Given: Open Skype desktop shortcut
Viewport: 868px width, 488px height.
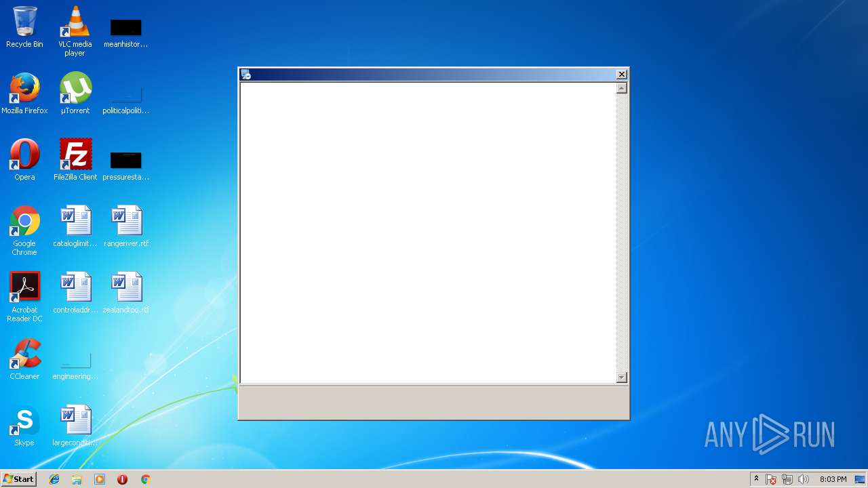Looking at the screenshot, I should (x=24, y=426).
